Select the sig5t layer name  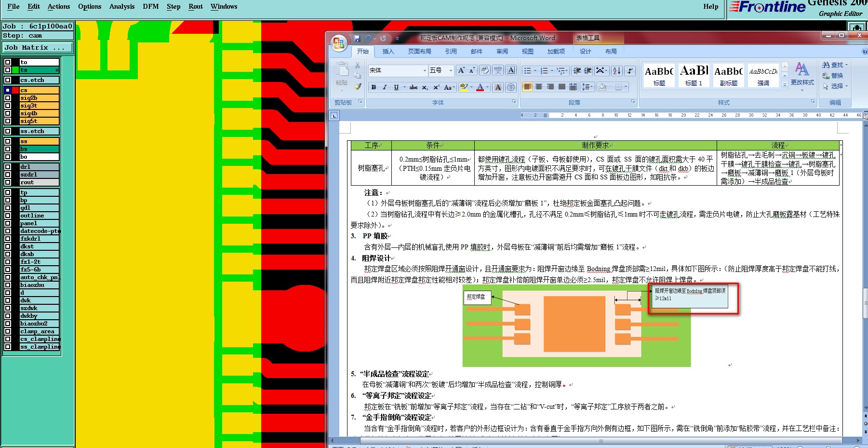[x=39, y=121]
